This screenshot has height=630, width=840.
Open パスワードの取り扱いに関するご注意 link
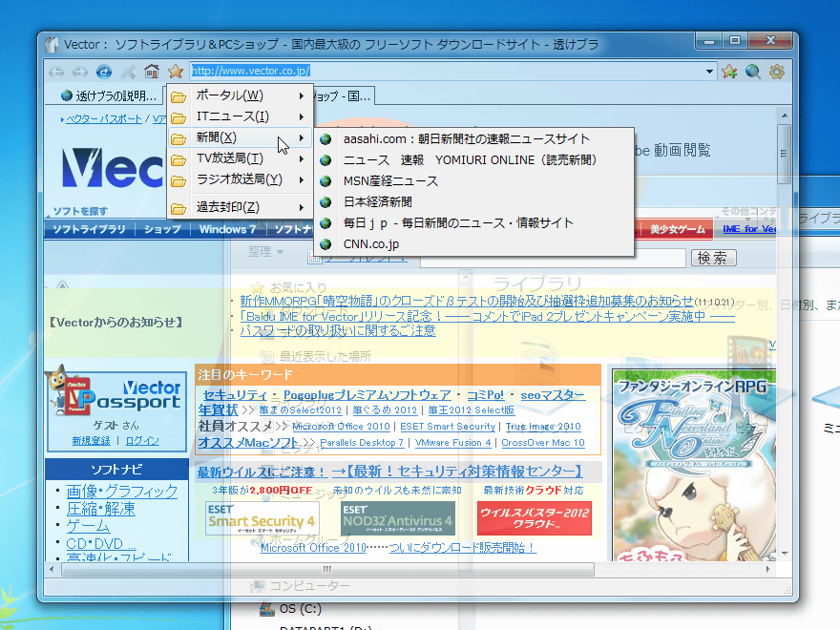click(338, 330)
